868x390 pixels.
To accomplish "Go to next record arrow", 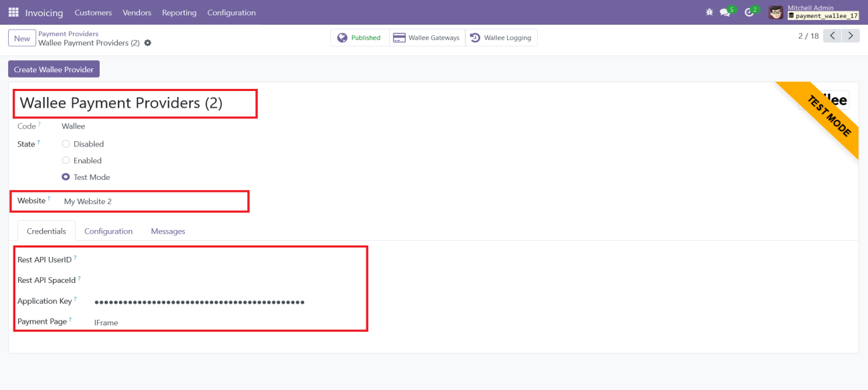I will 851,36.
